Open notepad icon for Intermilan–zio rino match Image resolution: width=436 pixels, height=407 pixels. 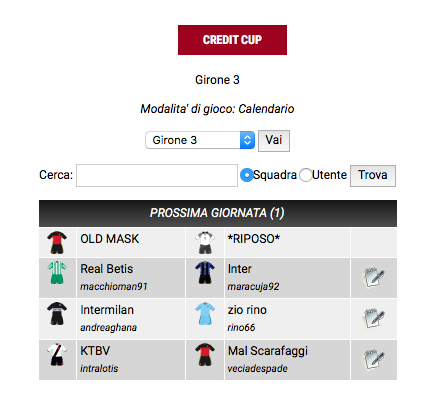click(373, 319)
